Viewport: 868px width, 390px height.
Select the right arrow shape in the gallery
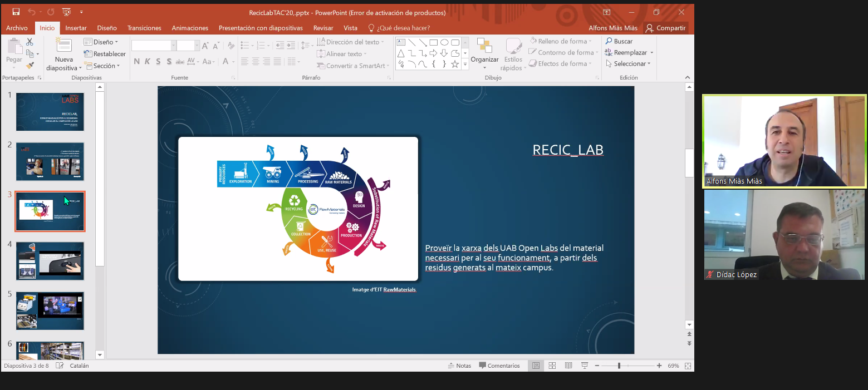coord(433,53)
